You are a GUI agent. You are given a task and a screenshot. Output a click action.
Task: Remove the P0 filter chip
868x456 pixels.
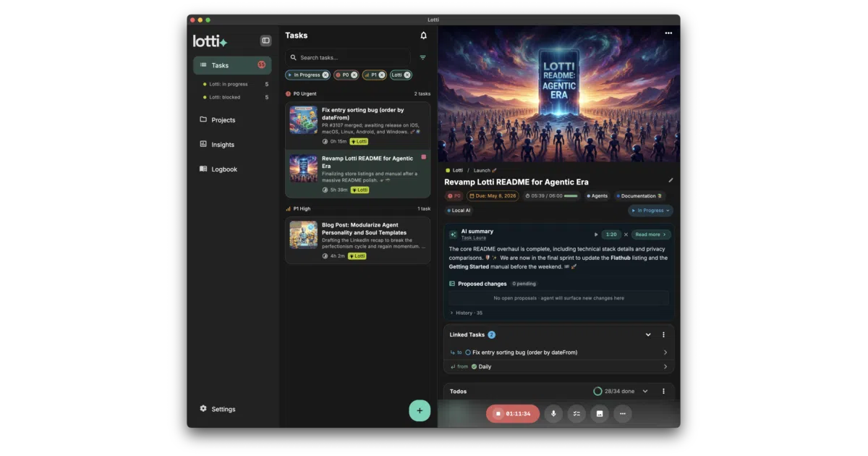pyautogui.click(x=354, y=75)
